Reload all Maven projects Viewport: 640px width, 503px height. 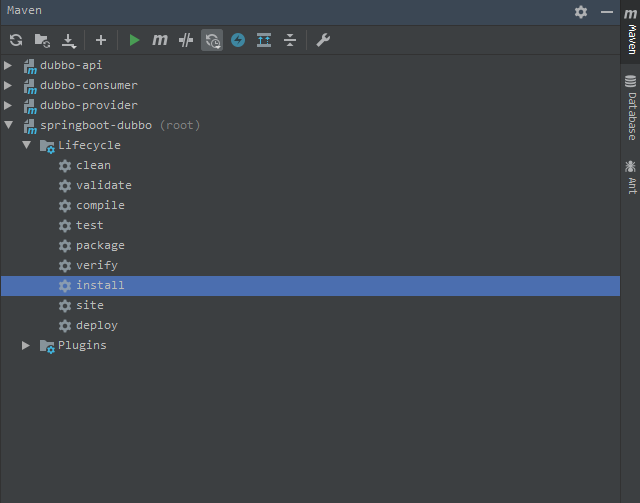tap(16, 40)
